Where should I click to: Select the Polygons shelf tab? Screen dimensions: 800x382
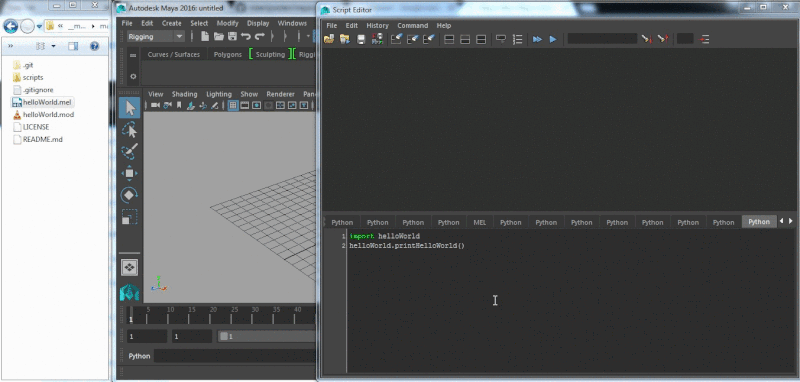228,55
